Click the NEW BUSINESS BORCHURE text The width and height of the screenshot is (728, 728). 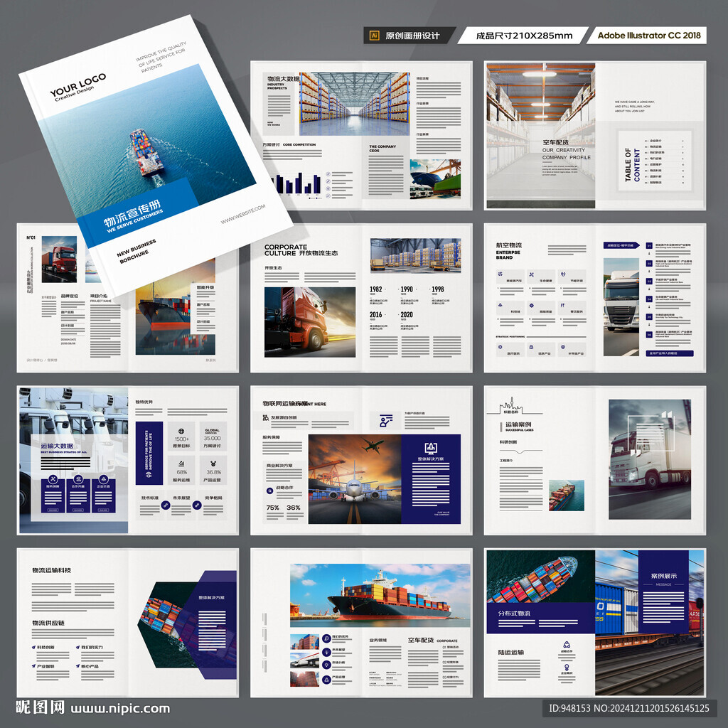point(136,251)
